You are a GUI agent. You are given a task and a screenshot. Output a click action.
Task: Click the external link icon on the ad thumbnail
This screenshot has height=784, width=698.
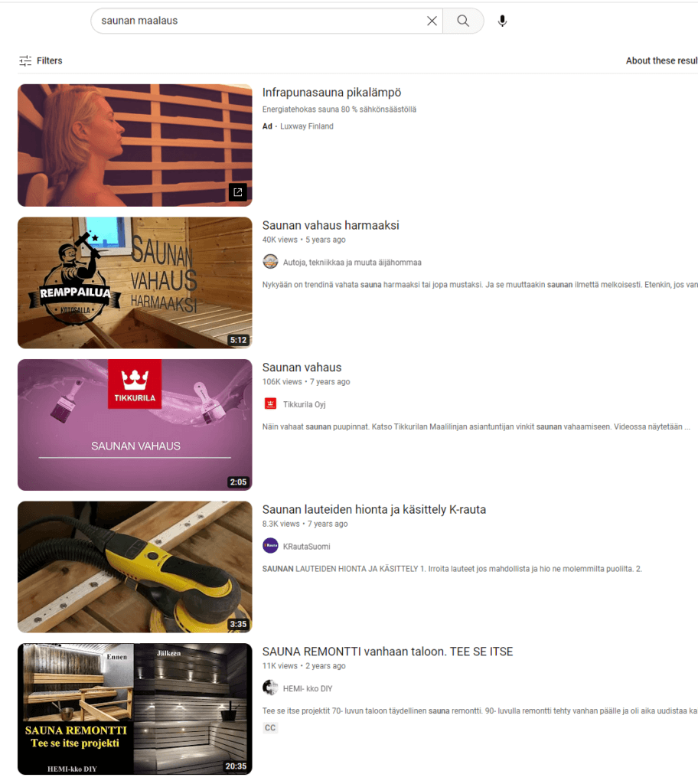tap(238, 192)
